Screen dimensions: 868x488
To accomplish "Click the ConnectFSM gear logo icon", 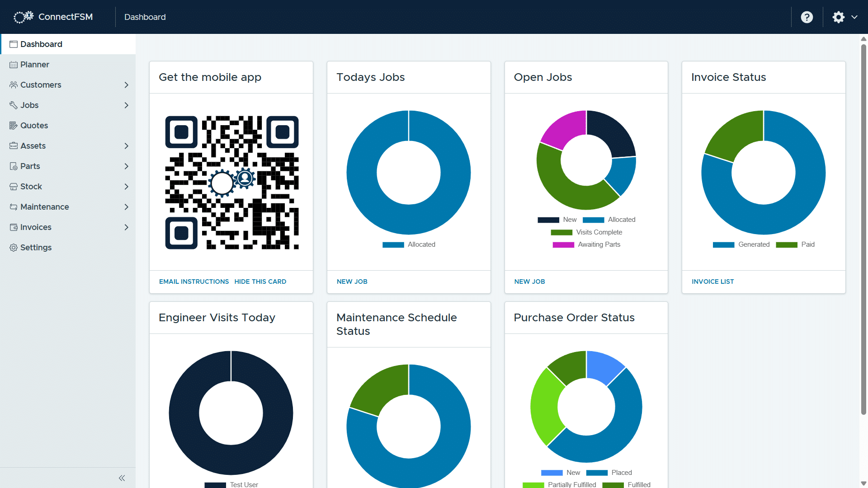I will point(24,17).
